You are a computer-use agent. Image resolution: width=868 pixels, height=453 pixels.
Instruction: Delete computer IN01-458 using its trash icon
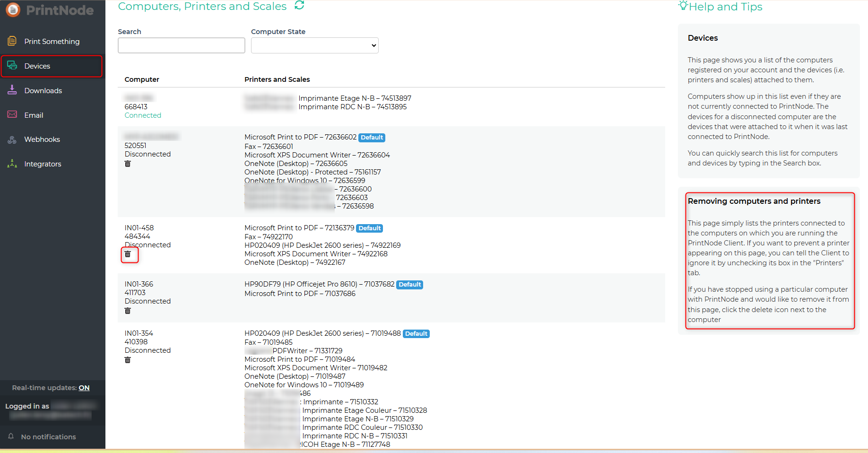[x=128, y=254]
